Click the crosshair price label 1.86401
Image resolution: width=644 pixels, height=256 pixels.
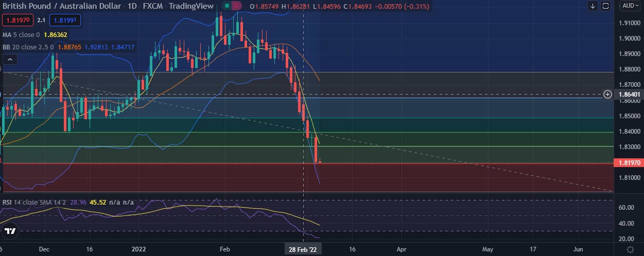[630, 94]
